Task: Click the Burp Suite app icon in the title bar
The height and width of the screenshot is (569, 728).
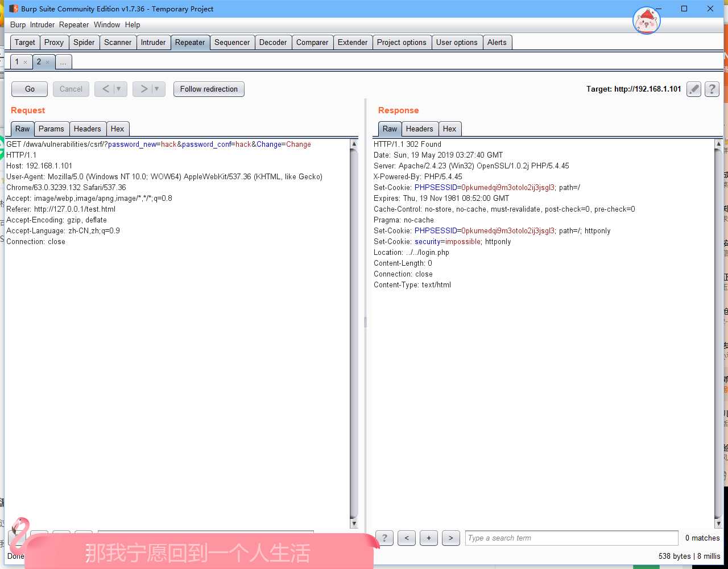Action: (x=13, y=9)
